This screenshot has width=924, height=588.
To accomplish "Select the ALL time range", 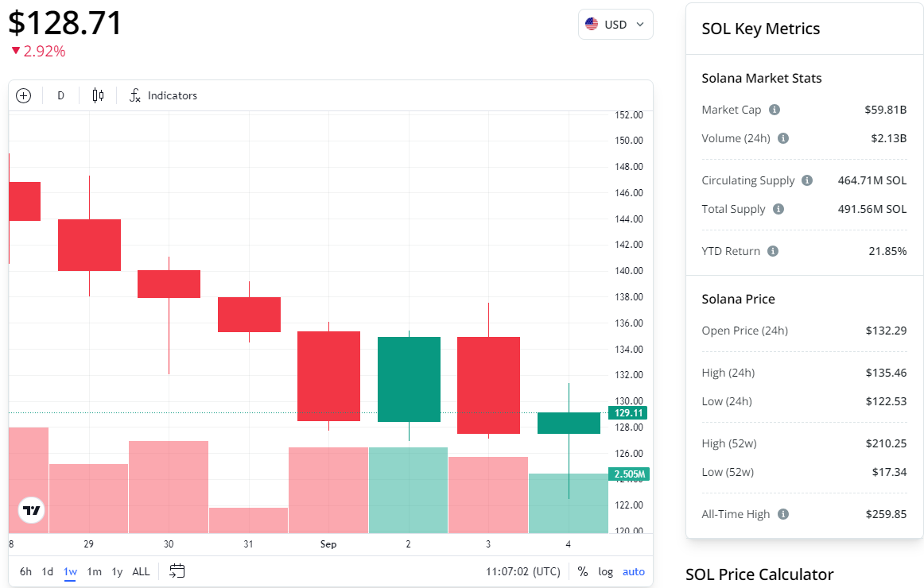I will (141, 571).
